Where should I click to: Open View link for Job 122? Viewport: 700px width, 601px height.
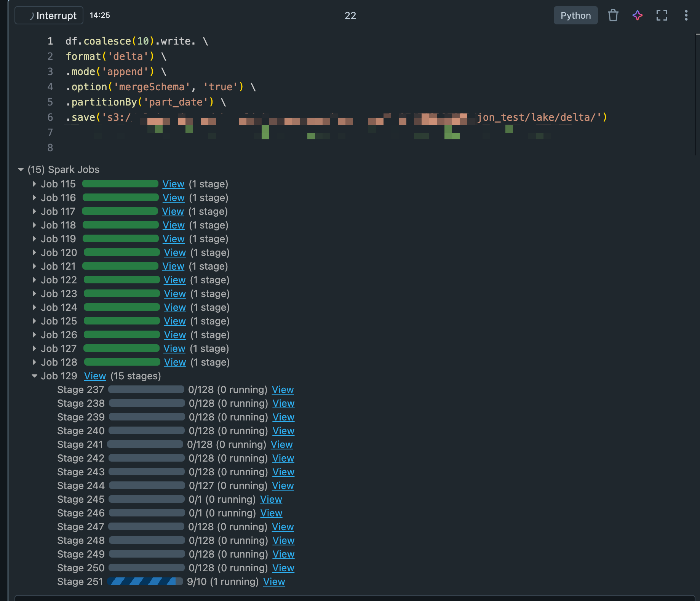[x=175, y=280]
